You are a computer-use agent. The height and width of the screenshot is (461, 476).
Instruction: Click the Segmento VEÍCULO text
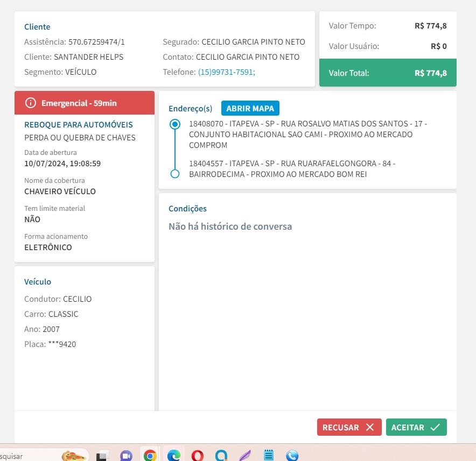tap(60, 72)
